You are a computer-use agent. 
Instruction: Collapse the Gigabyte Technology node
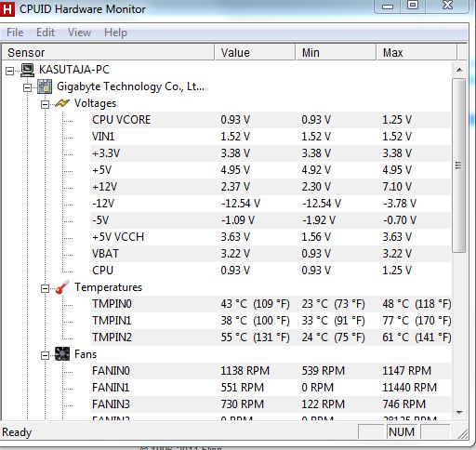(x=27, y=87)
